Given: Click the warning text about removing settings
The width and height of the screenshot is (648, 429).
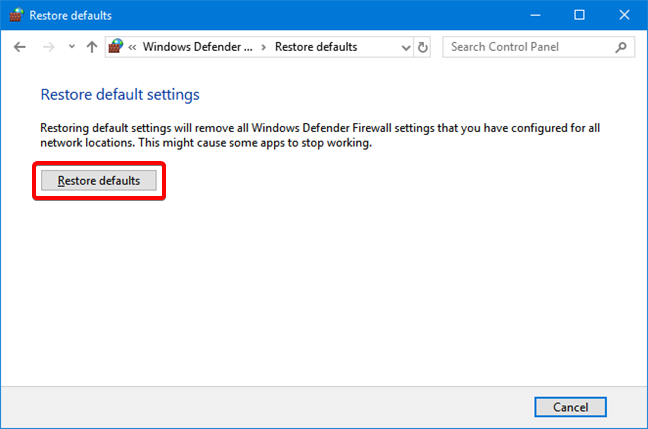Looking at the screenshot, I should tap(320, 135).
